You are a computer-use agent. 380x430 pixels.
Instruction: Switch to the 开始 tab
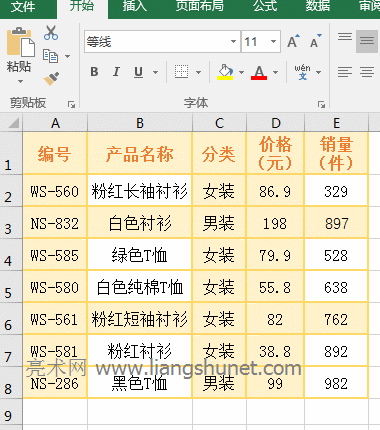click(82, 6)
